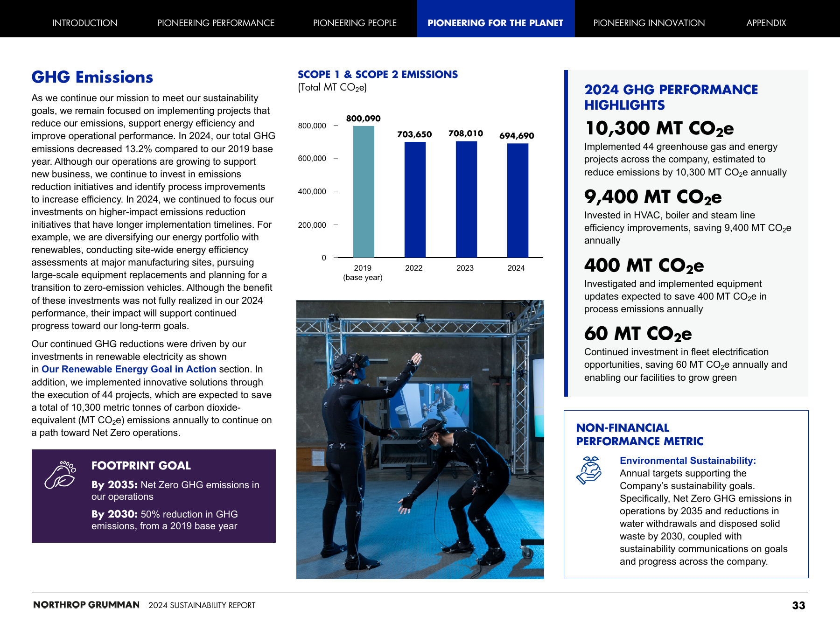The image size is (840, 630).
Task: Click the 200,000 y-axis label
Action: (x=312, y=225)
